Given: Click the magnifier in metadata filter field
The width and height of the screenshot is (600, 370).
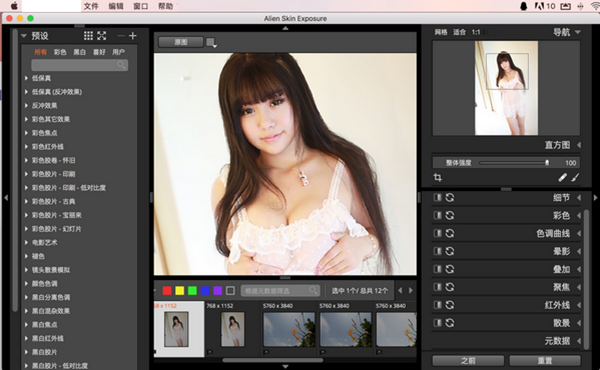Looking at the screenshot, I should 314,290.
